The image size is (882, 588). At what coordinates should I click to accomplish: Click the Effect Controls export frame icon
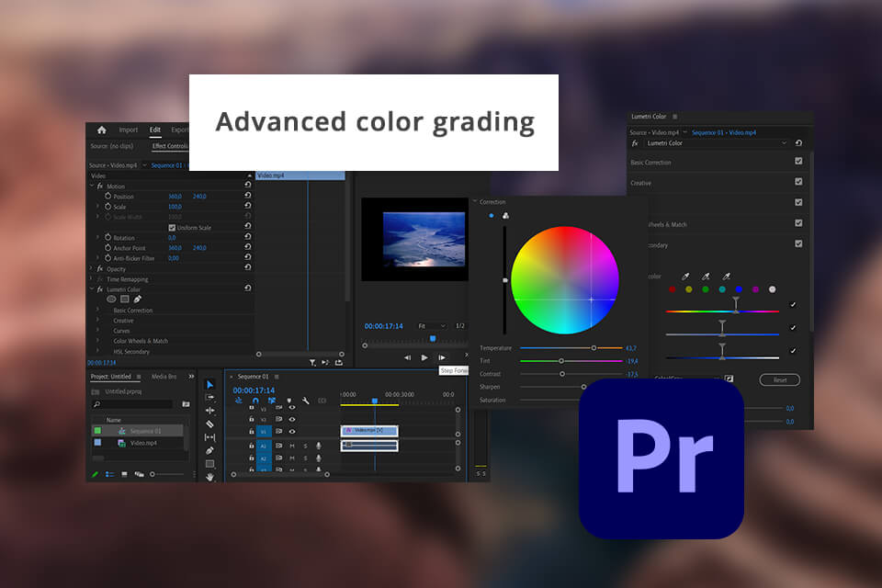tap(339, 363)
